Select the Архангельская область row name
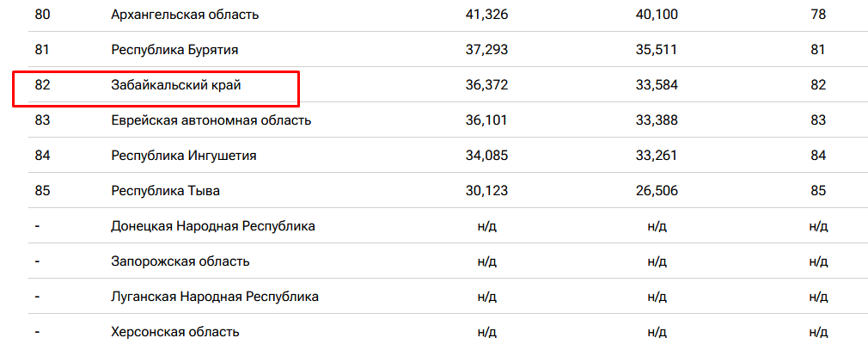Image resolution: width=868 pixels, height=344 pixels. coord(185,15)
